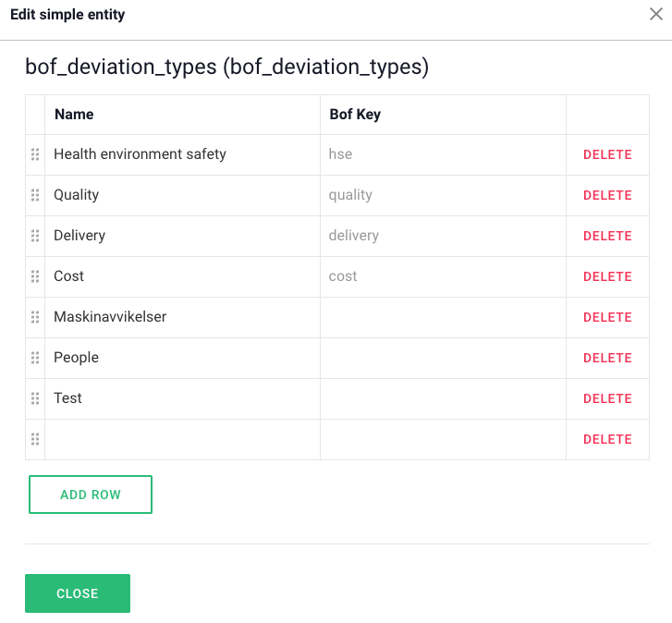This screenshot has width=672, height=623.
Task: Click drag handle icon beside Delivery row
Action: [35, 236]
